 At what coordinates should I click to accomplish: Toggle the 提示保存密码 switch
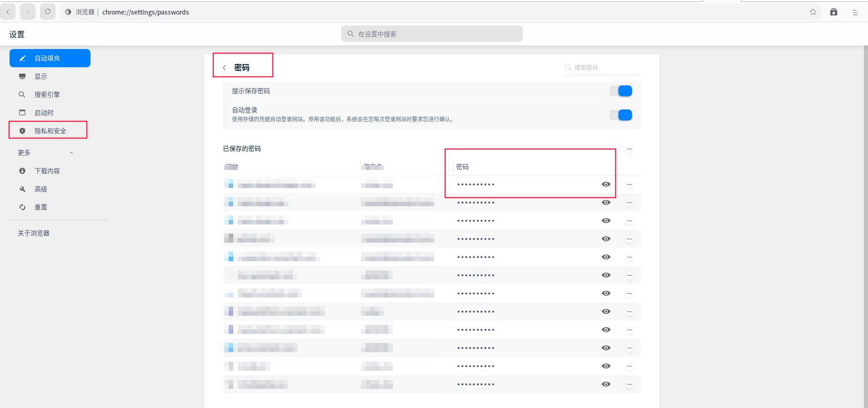coord(621,91)
